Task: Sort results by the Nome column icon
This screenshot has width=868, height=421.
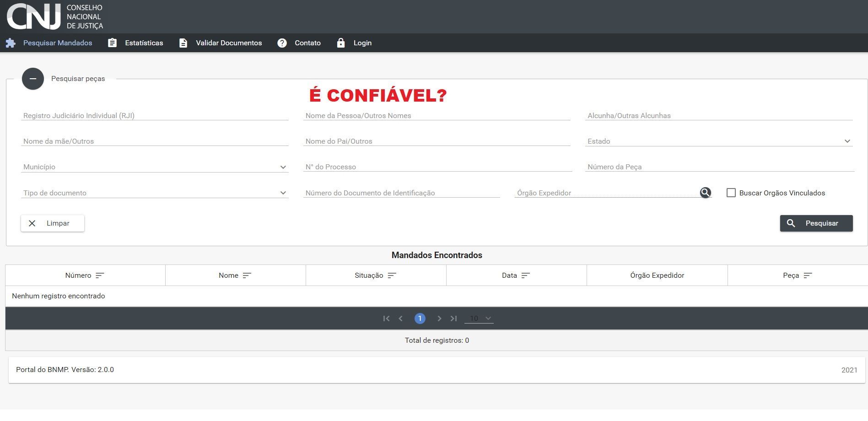Action: click(247, 275)
